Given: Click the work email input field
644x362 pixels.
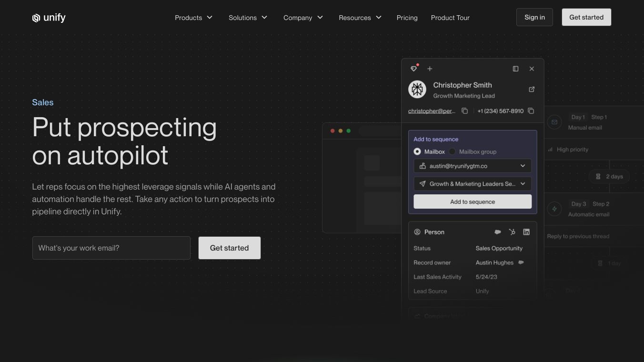Looking at the screenshot, I should [111, 248].
